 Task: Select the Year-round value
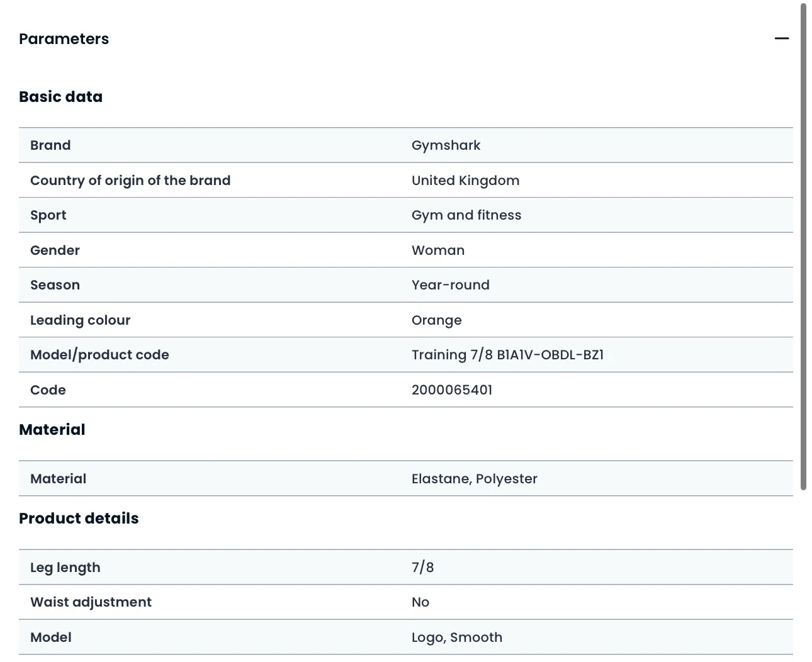(451, 285)
